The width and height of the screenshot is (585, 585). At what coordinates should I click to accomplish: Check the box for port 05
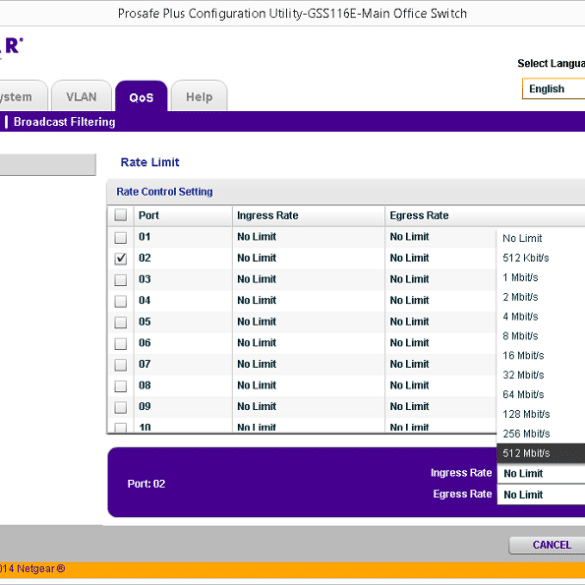[x=121, y=322]
